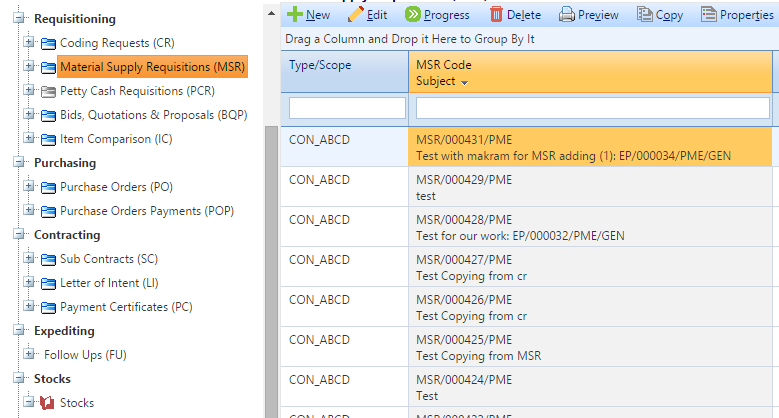The image size is (779, 418).
Task: Click the red trash Delete icon
Action: point(496,14)
